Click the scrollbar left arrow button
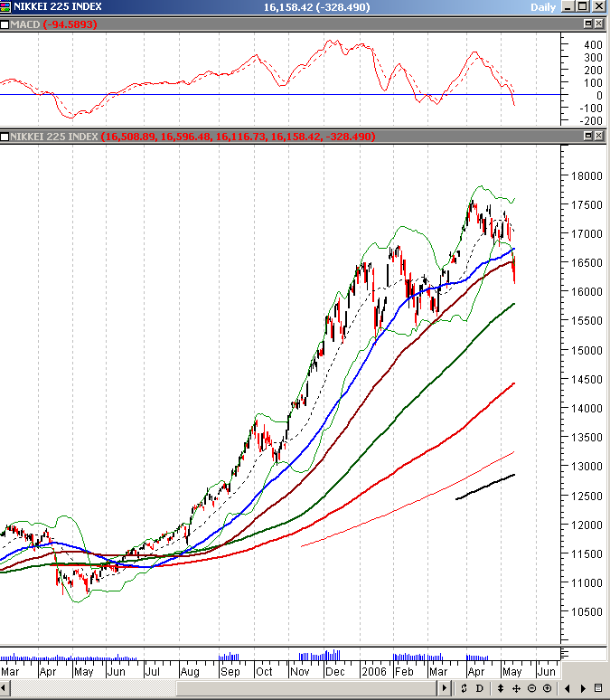Screen dimensions: 610x700 [x=3, y=688]
